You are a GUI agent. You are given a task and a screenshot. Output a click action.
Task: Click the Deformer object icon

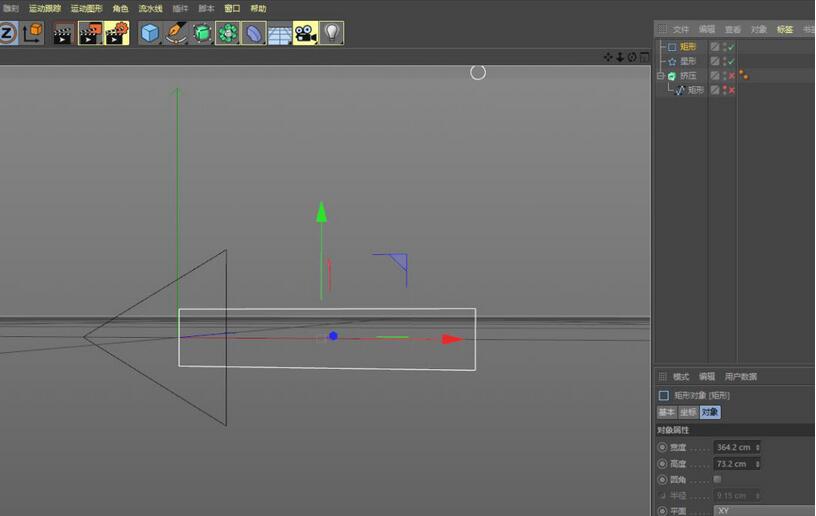point(254,33)
